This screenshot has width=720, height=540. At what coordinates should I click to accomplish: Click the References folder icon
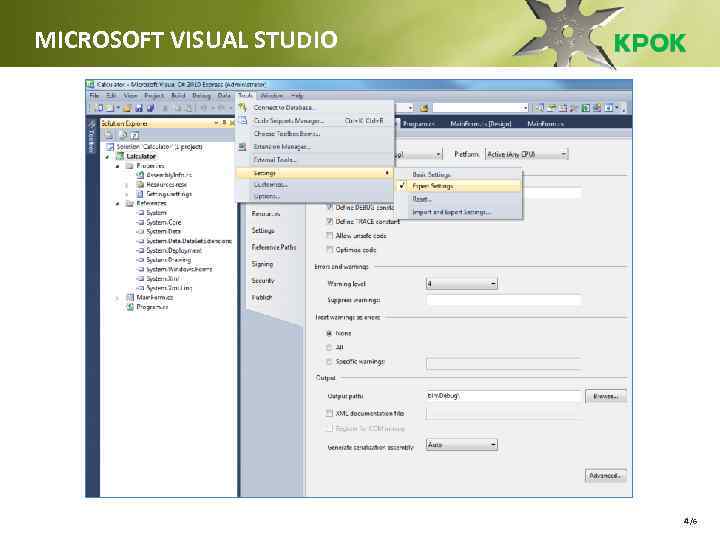click(x=130, y=203)
